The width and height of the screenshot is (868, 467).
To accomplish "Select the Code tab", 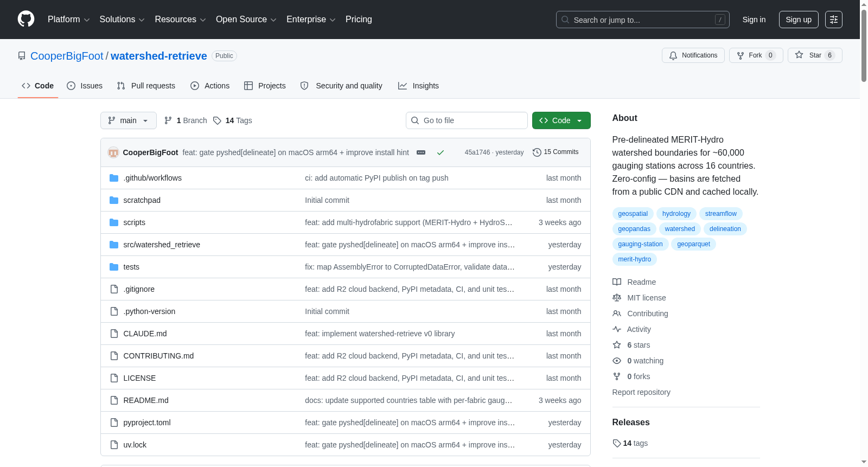I will pos(38,86).
